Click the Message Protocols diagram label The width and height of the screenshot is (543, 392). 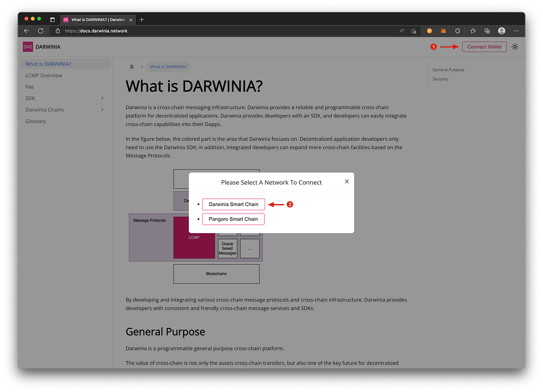[149, 220]
